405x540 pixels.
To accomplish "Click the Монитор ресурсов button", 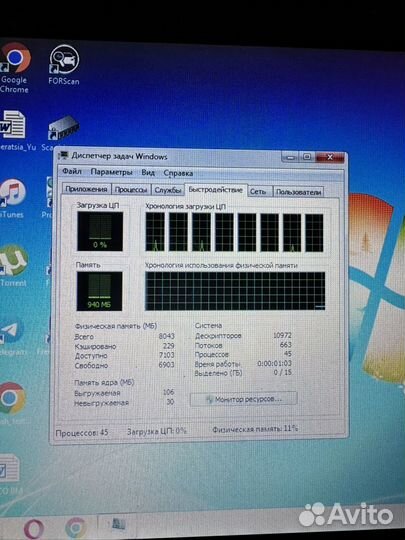I will pos(243,399).
